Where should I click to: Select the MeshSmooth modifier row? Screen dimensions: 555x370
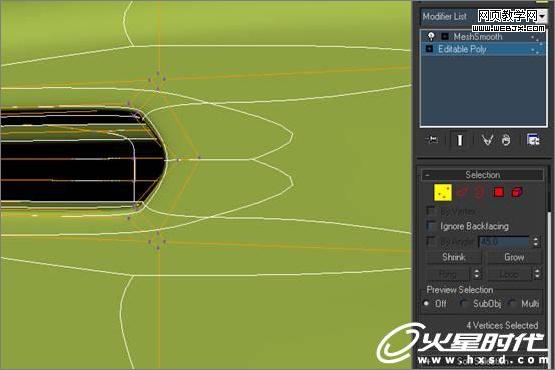click(x=483, y=36)
